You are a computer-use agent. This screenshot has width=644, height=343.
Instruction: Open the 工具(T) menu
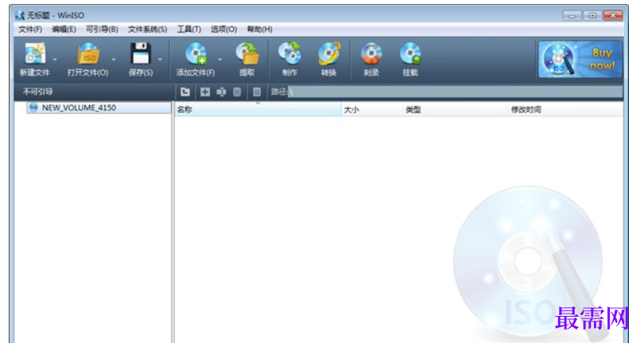pos(189,29)
